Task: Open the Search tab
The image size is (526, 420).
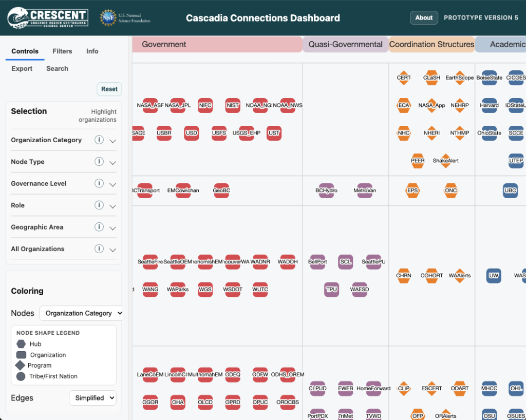Action: pos(57,68)
